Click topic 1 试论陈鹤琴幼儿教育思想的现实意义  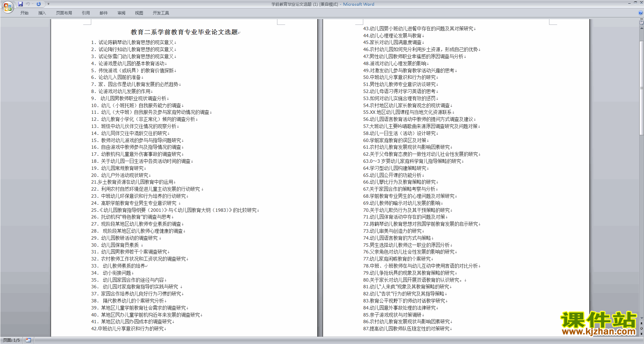(132, 43)
